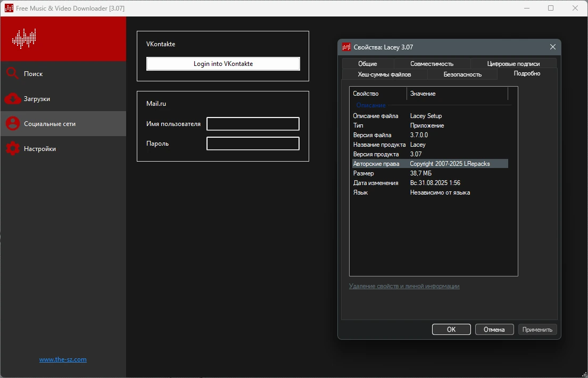Viewport: 588px width, 378px height.
Task: Select the Название продукта row
Action: click(430, 145)
